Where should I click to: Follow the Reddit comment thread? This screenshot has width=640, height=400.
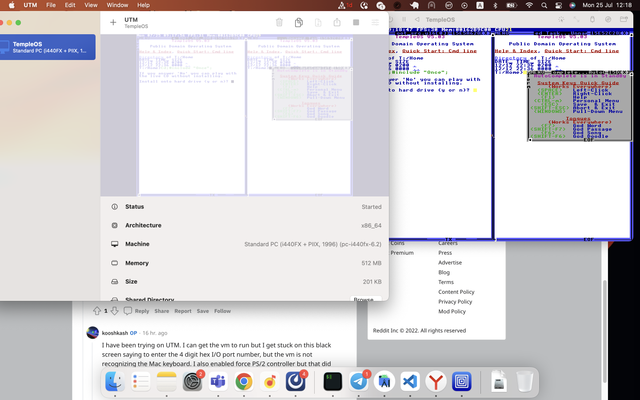(x=222, y=311)
